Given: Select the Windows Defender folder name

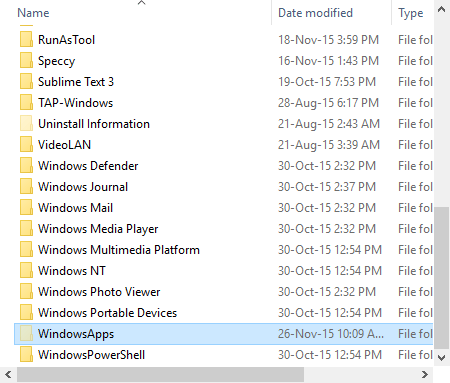Looking at the screenshot, I should coord(88,166).
